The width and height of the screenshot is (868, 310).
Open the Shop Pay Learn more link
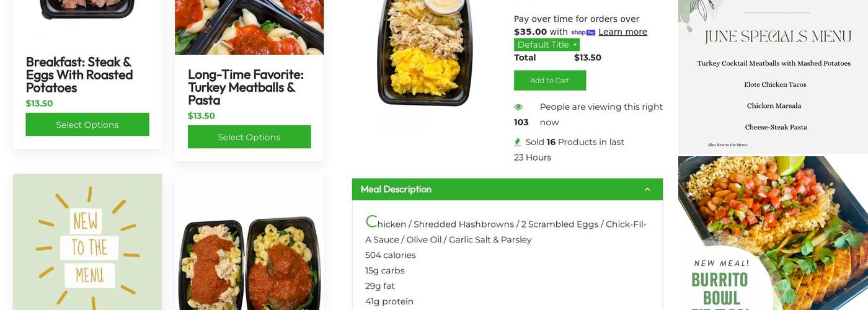pos(622,32)
